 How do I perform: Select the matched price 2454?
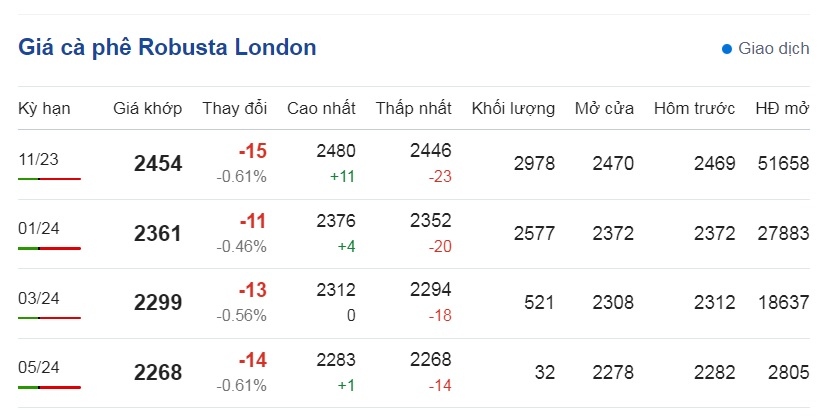tap(158, 163)
